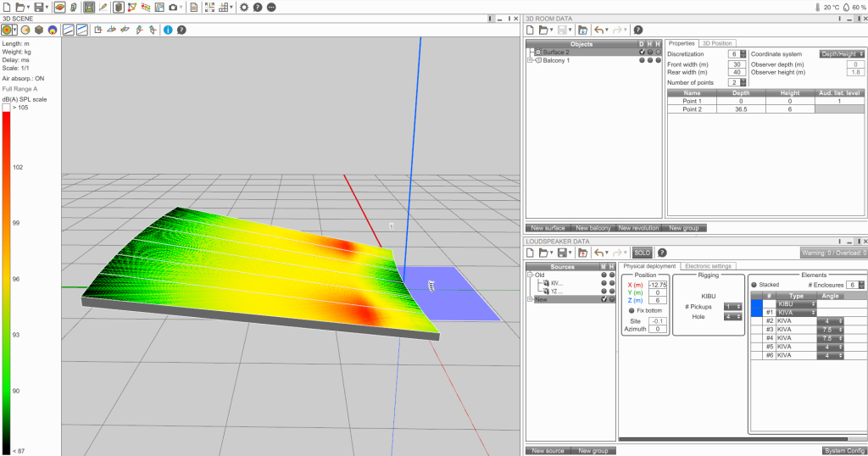Toggle the room surface mapping icon in main toolbar
The height and width of the screenshot is (456, 868).
pos(60,7)
